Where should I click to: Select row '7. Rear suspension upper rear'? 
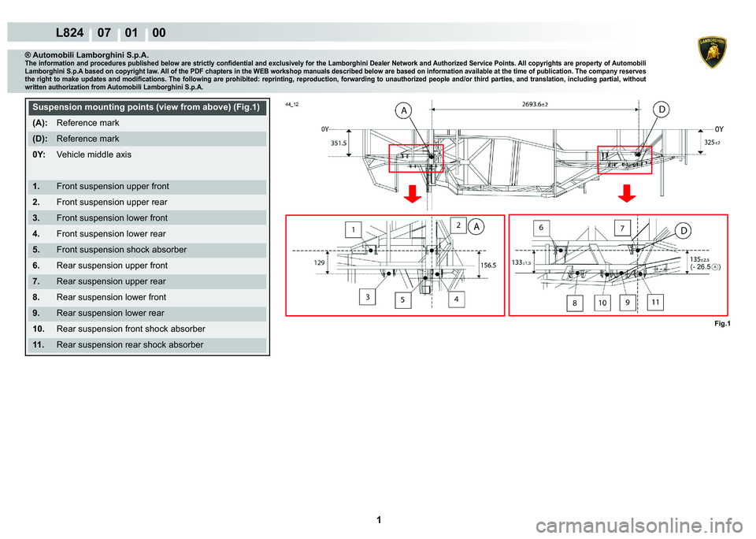[146, 282]
